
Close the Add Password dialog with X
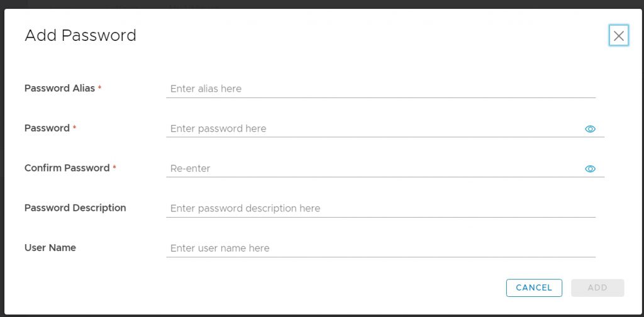[619, 36]
